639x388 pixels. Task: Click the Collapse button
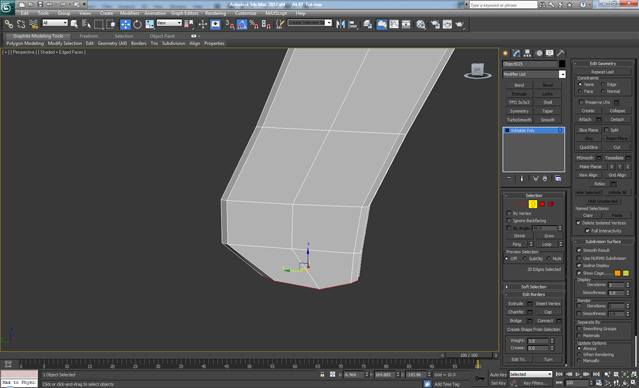click(x=617, y=111)
